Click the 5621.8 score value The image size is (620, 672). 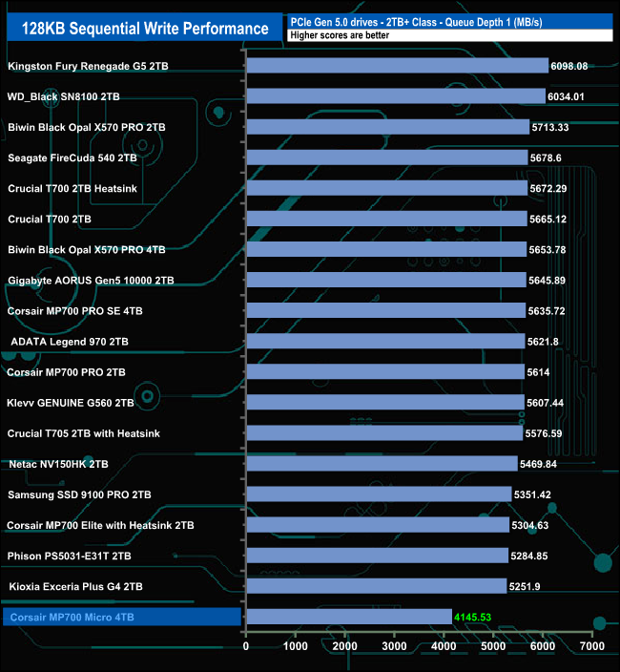pyautogui.click(x=543, y=342)
